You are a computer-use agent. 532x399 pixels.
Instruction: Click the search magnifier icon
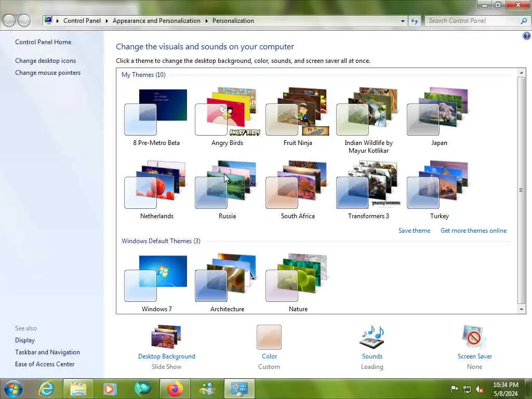(524, 21)
